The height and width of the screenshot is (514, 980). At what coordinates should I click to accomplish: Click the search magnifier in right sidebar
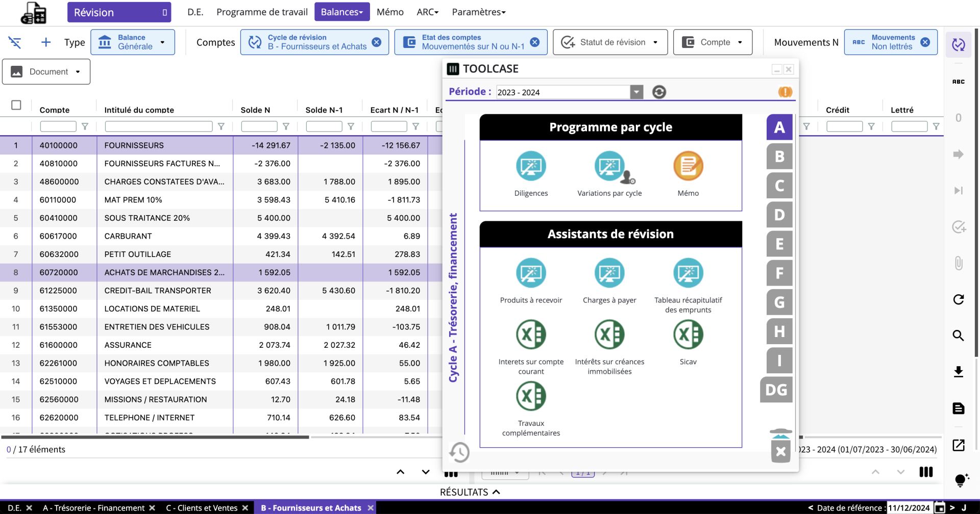958,336
